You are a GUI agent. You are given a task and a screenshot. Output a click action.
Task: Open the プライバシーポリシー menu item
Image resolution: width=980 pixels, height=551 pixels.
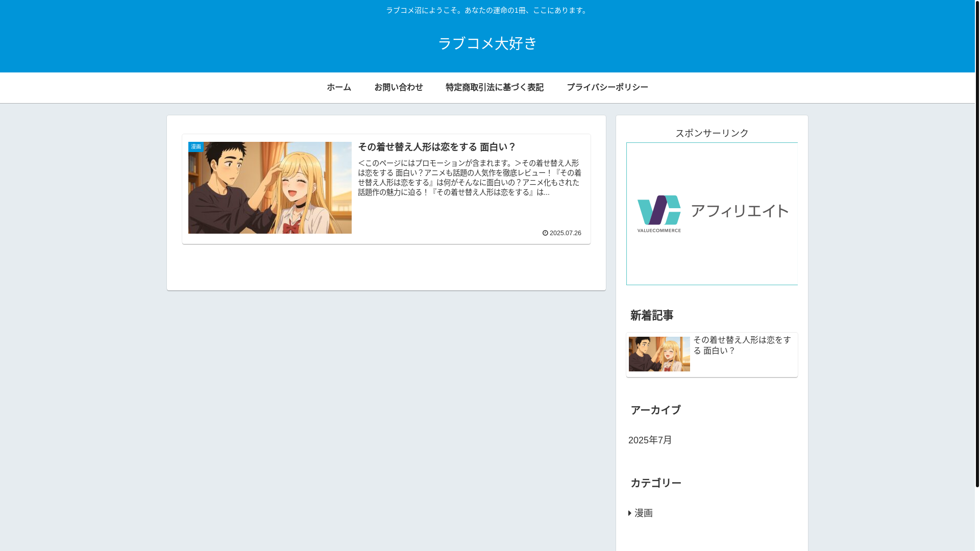(607, 87)
